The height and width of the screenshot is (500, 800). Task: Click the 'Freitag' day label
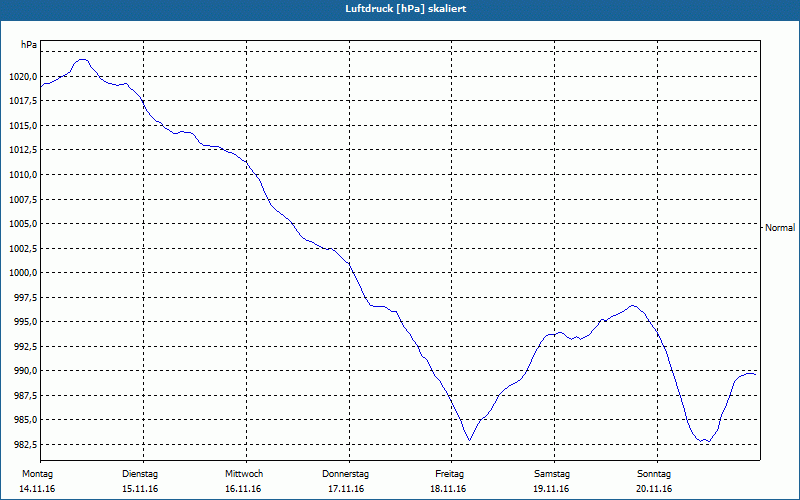pyautogui.click(x=449, y=474)
